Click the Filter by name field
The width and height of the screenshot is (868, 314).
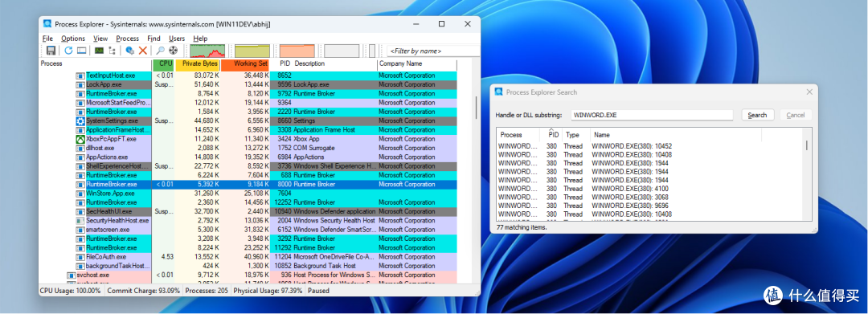point(433,51)
